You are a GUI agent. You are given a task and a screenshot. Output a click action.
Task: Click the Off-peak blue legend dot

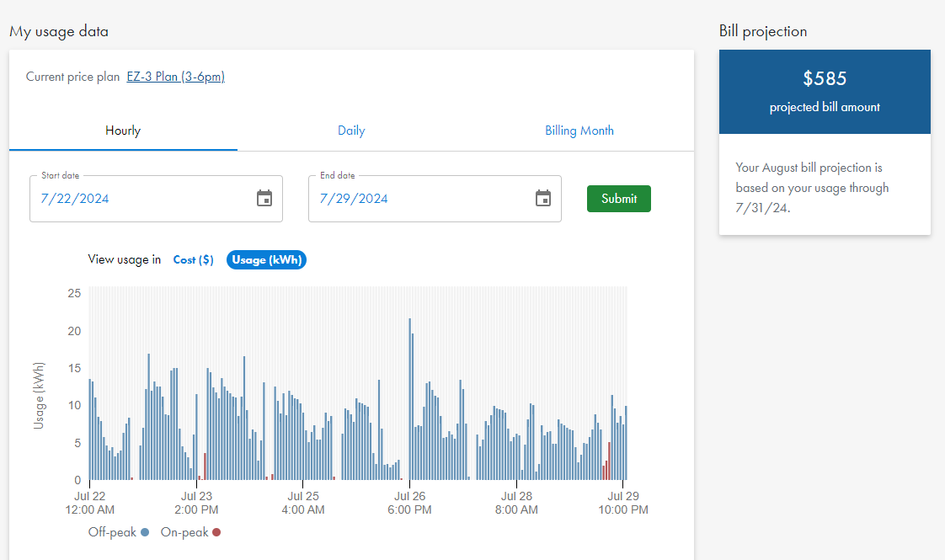pyautogui.click(x=145, y=532)
